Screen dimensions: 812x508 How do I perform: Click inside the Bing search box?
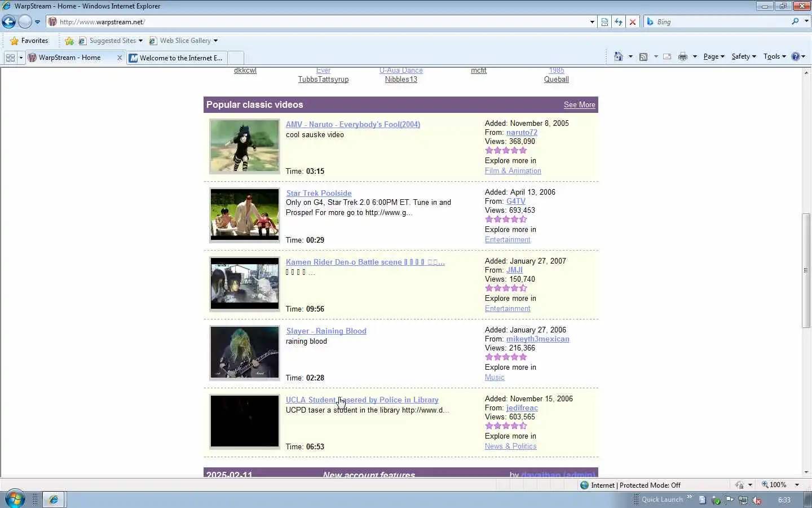722,21
